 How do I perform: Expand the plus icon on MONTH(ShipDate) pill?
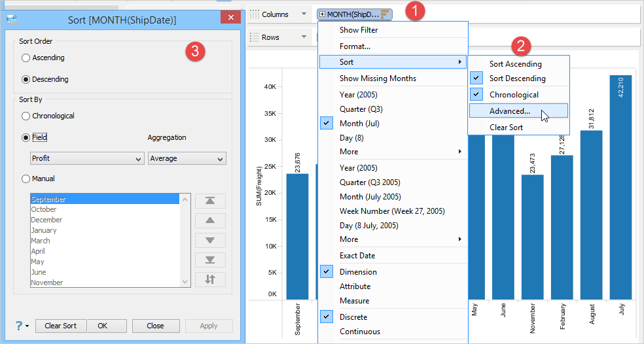(x=323, y=14)
